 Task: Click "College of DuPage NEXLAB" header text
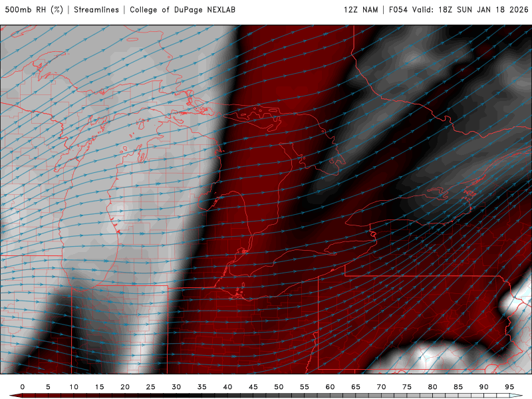click(182, 10)
